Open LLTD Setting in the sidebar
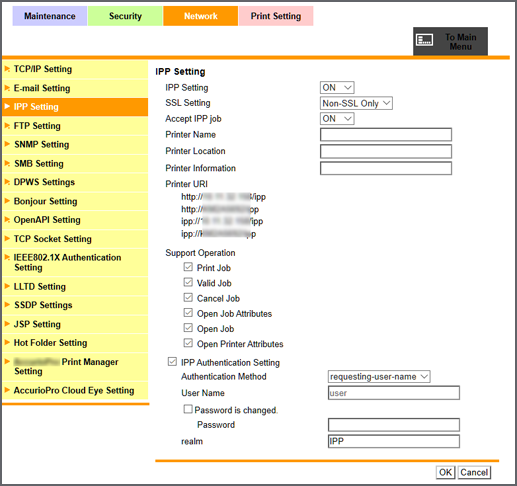This screenshot has width=517, height=486. 75,286
